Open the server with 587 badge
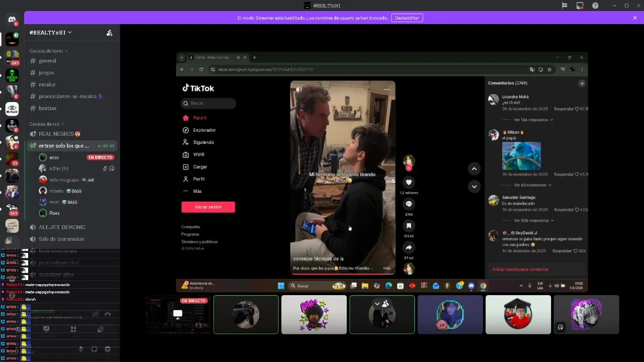 click(12, 56)
